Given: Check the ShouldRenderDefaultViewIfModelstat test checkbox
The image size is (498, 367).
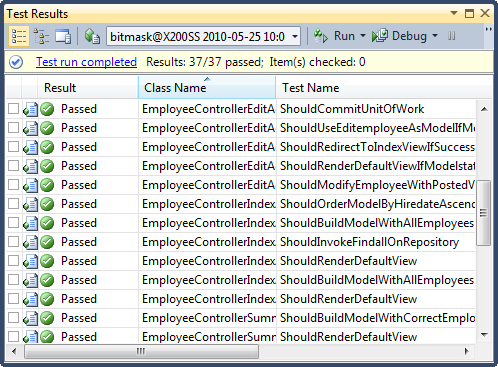Looking at the screenshot, I should click(13, 166).
